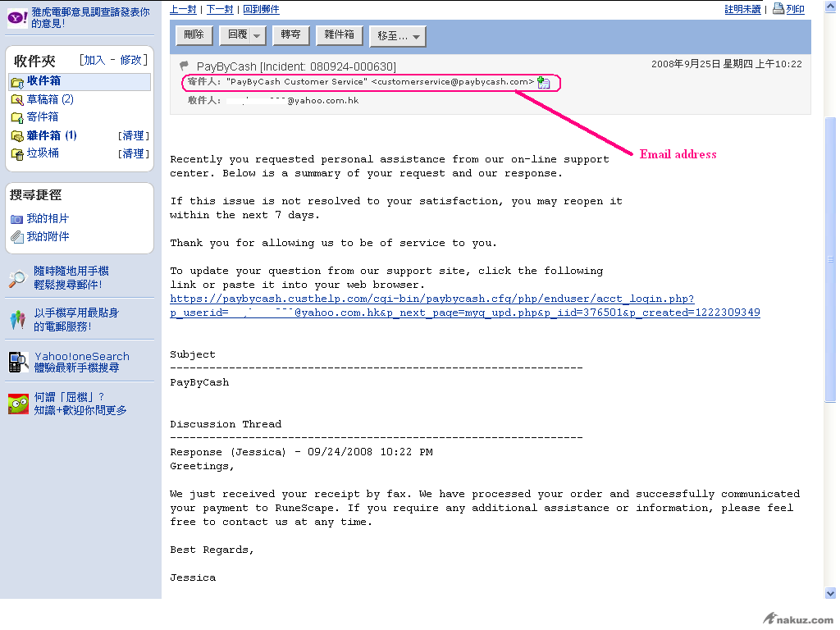Click the bulk mail folder icon beside 雜件箱
The width and height of the screenshot is (840, 630).
coord(17,136)
